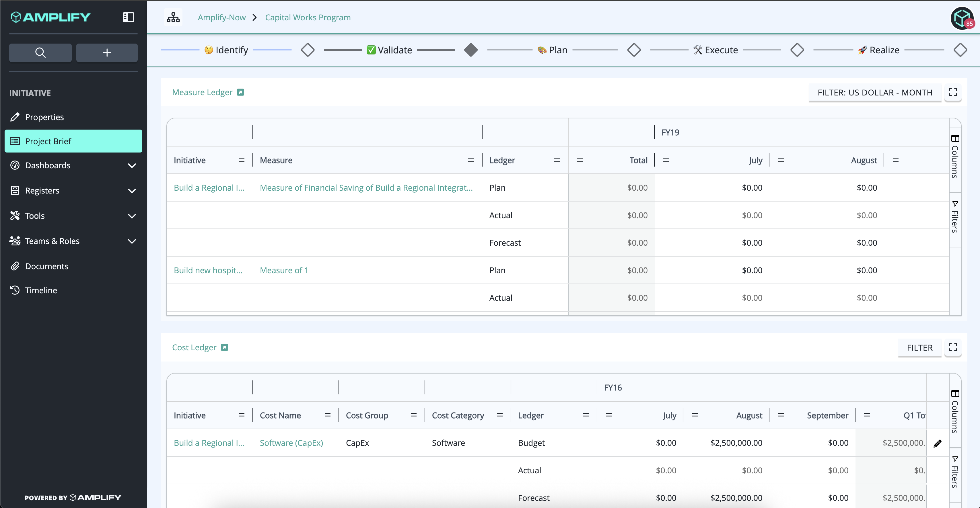Select the Validate stage
Screen dimensions: 980x508
click(389, 50)
